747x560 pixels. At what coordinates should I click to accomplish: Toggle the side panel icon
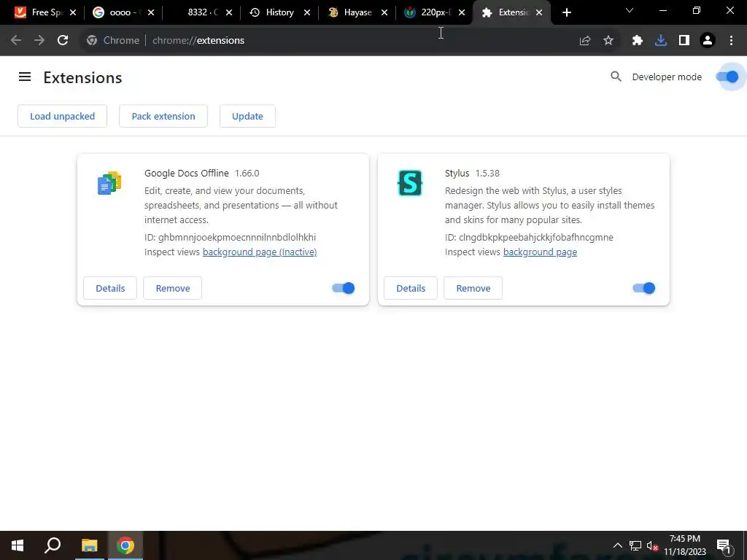(x=684, y=41)
